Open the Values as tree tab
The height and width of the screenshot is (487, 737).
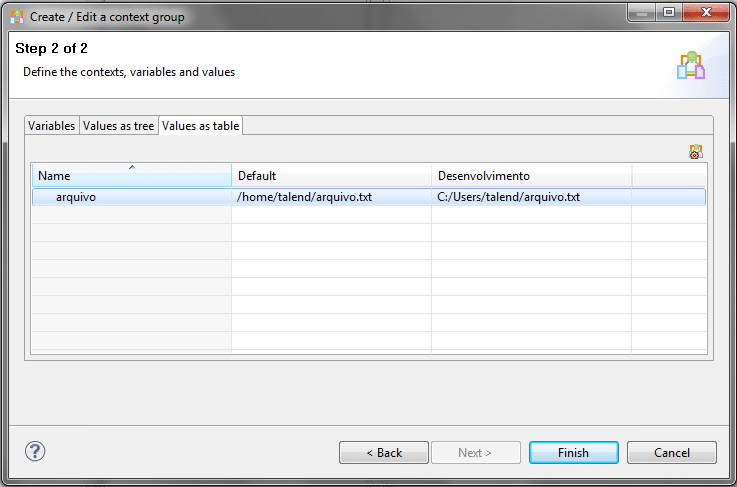(118, 126)
